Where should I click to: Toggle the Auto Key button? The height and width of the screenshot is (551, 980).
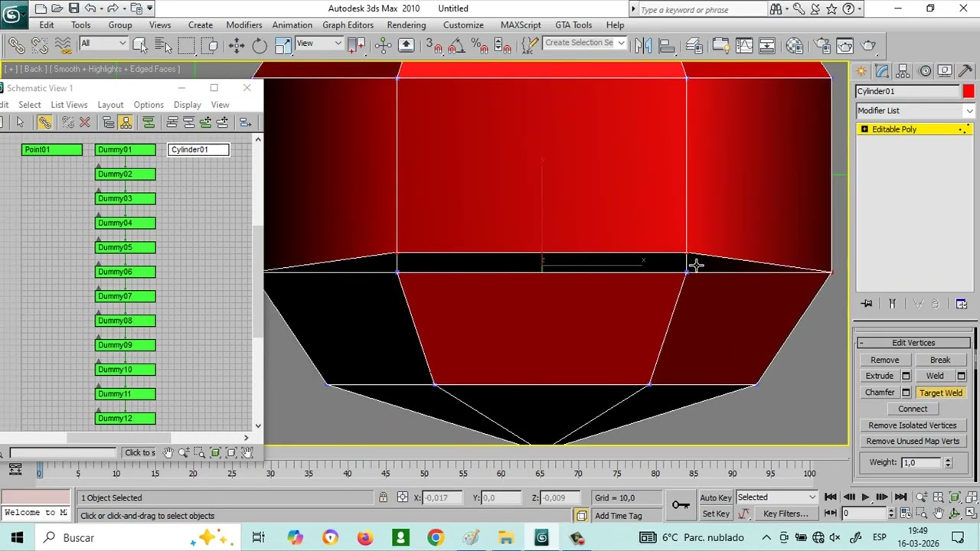tap(716, 497)
